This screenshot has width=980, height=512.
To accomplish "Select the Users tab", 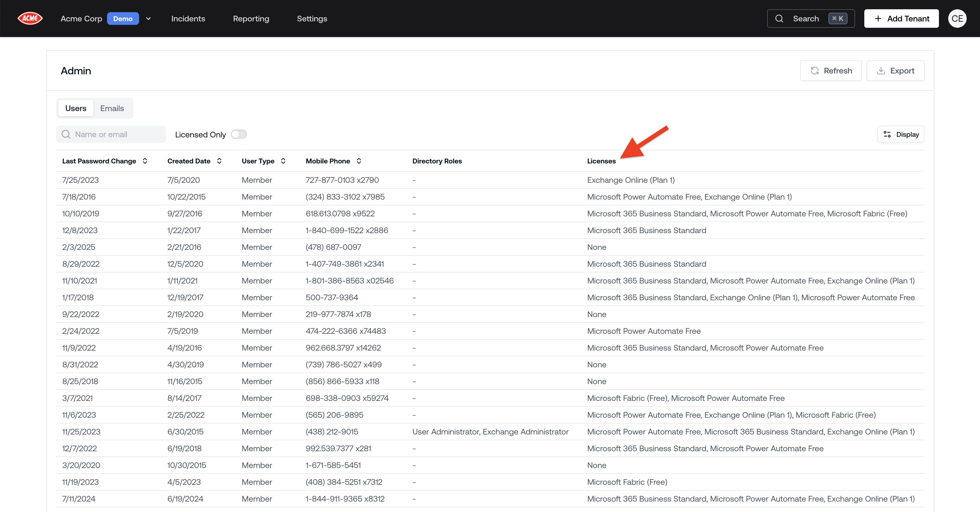I will point(76,108).
